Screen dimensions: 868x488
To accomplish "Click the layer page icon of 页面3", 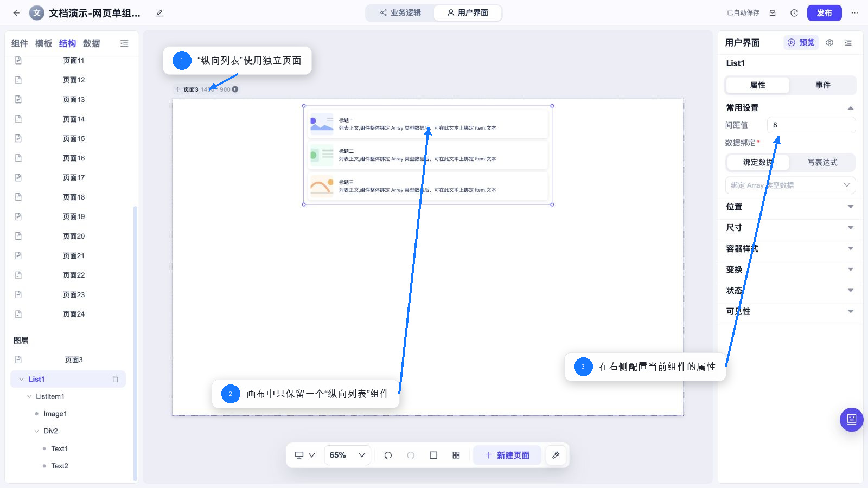I will [18, 359].
